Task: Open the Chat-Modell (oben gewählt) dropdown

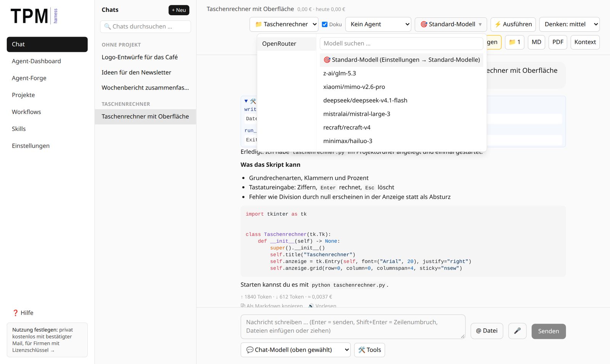Action: click(295, 350)
